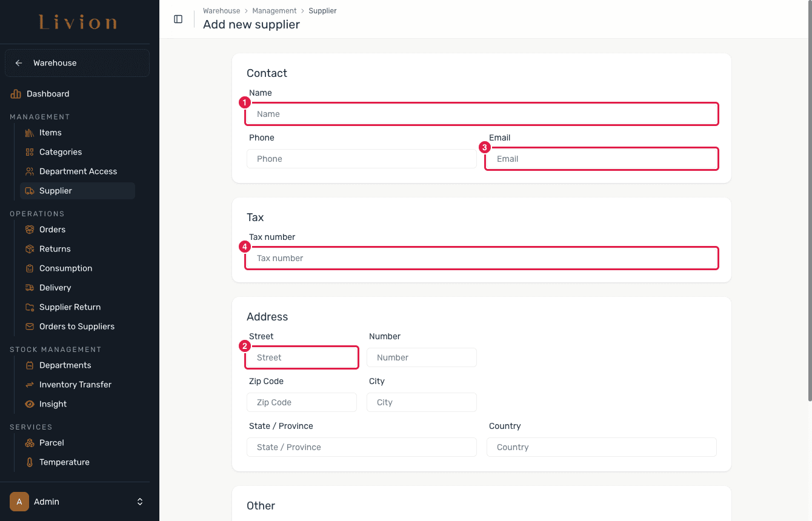Click Warehouse breadcrumb link

click(x=221, y=11)
